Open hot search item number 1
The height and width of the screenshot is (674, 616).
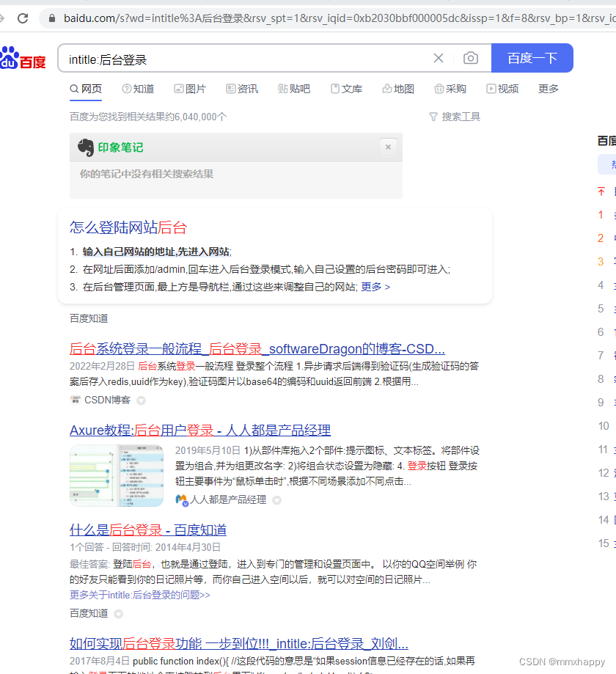(606, 215)
